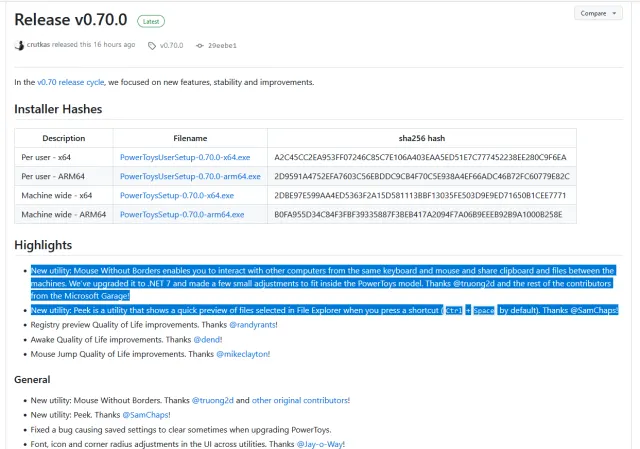
Task: Click the sha256 hash column header
Action: pos(422,138)
